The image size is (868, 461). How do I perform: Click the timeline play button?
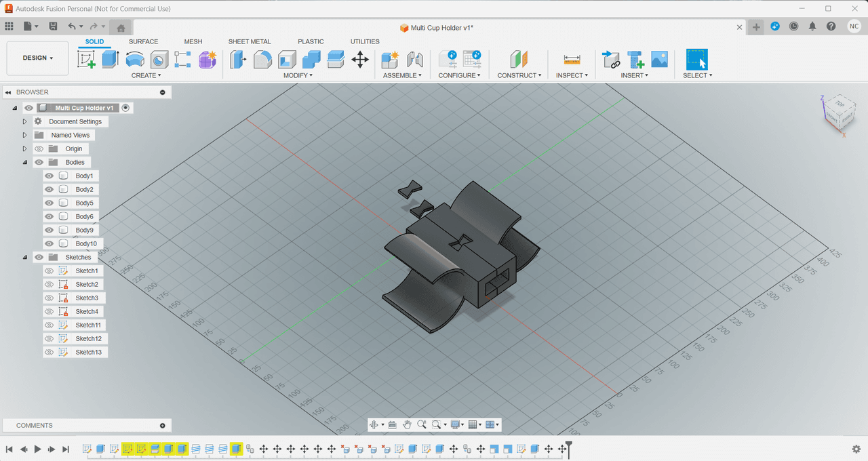pyautogui.click(x=38, y=449)
